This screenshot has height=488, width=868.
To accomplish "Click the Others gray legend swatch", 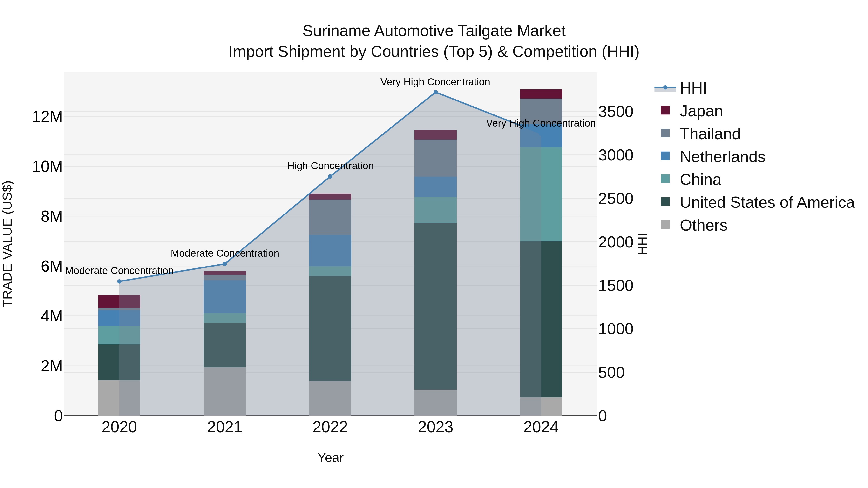I will pyautogui.click(x=665, y=225).
